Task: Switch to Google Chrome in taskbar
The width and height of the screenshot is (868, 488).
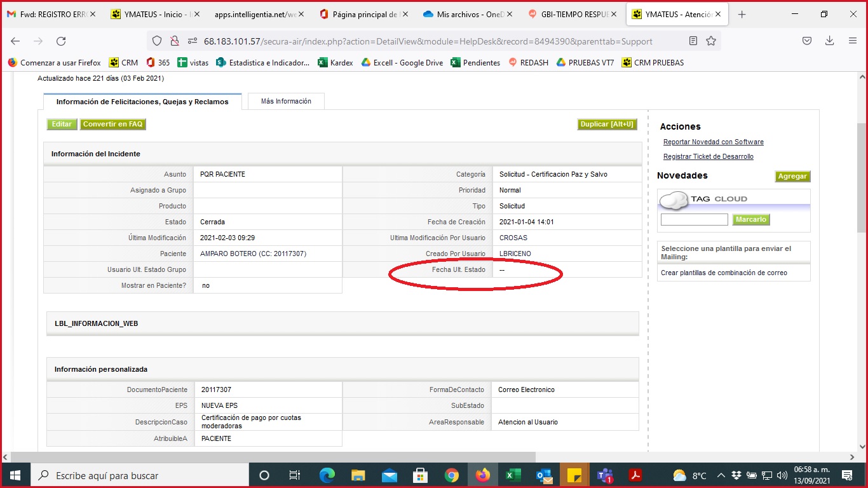Action: click(x=451, y=475)
